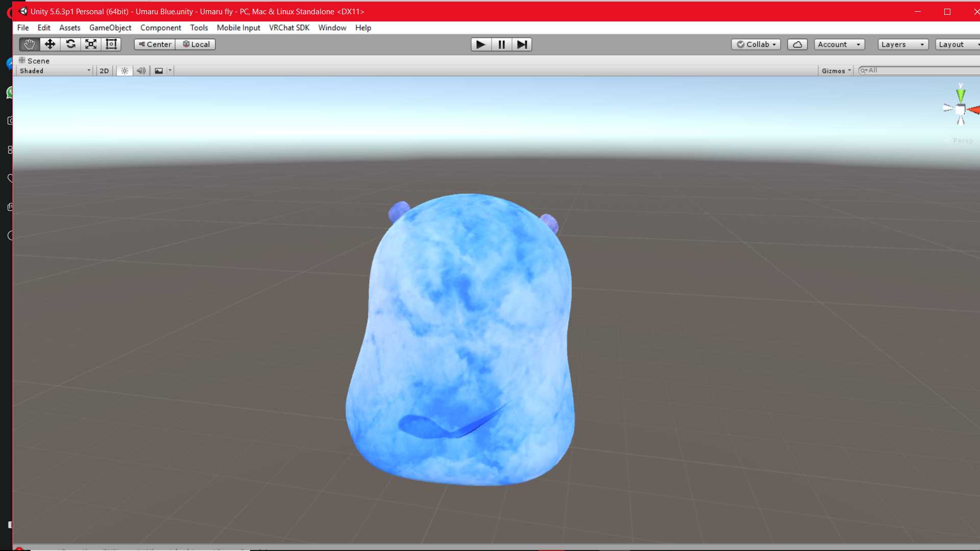Select the Move tool

click(x=50, y=44)
